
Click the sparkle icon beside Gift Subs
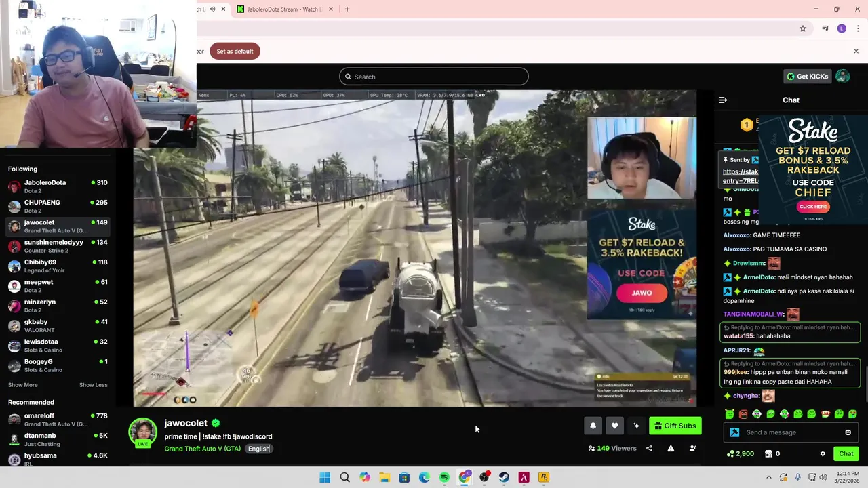(x=636, y=426)
